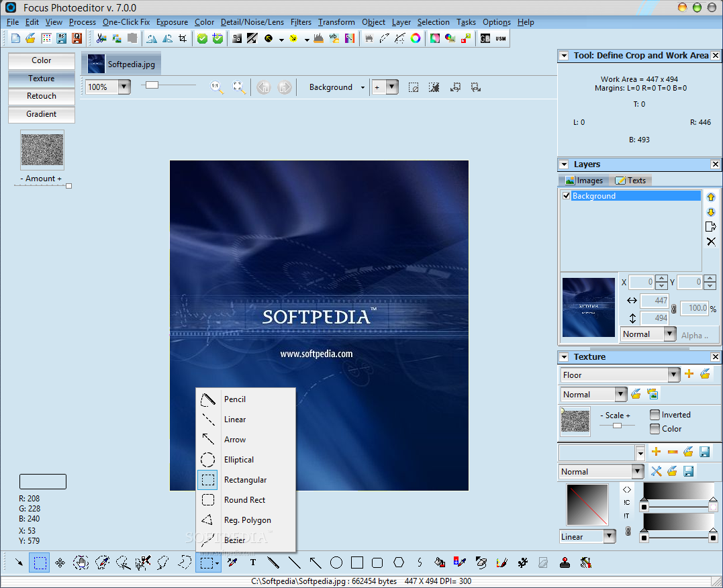723x588 pixels.
Task: Collapse the Layers panel triangle
Action: click(564, 164)
